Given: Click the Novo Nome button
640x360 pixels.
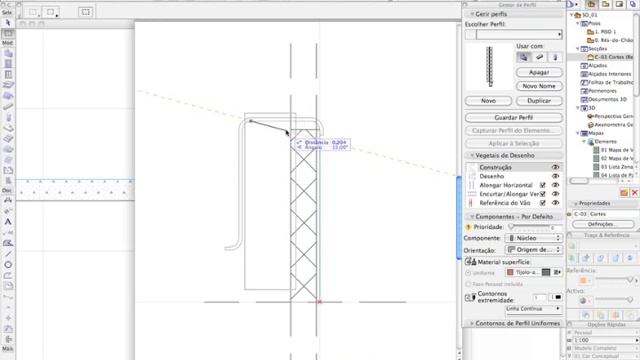Looking at the screenshot, I should [539, 86].
